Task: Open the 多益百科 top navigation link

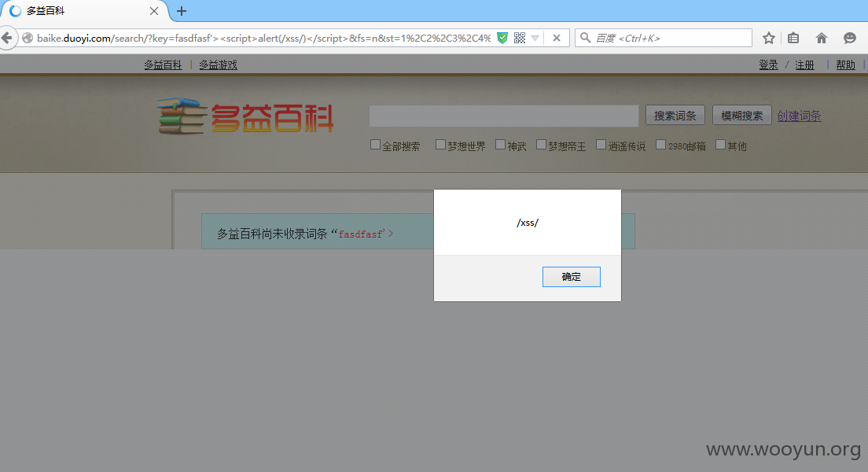Action: [163, 65]
